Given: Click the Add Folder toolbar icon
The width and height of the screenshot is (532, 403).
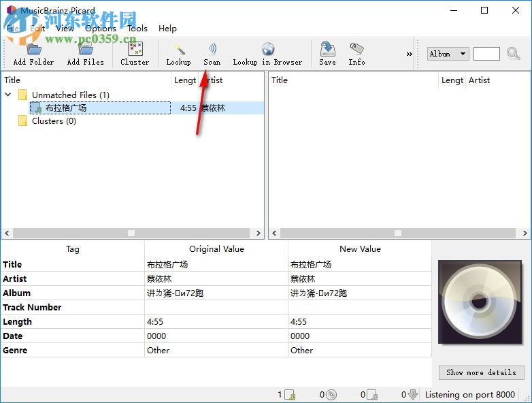Looking at the screenshot, I should tap(34, 49).
